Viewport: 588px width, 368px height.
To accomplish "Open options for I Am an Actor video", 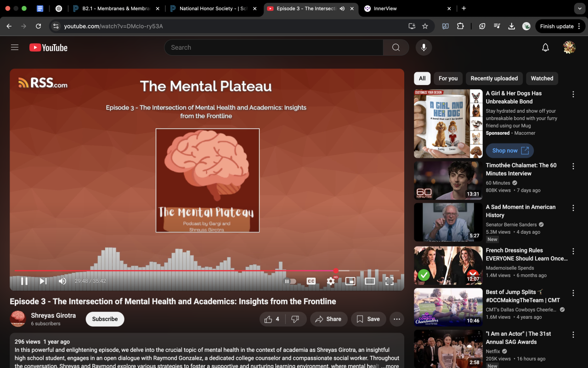I will coord(573,334).
